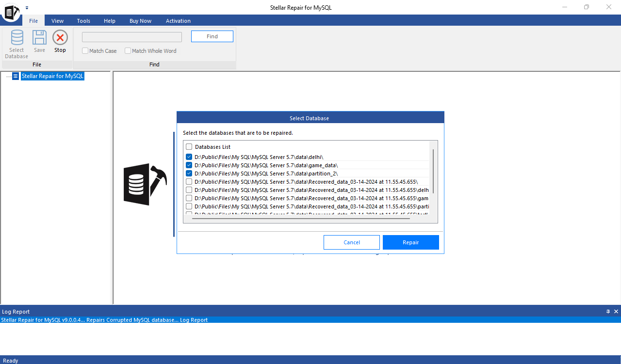
Task: Click the Select Database dialog title bar
Action: point(310,118)
